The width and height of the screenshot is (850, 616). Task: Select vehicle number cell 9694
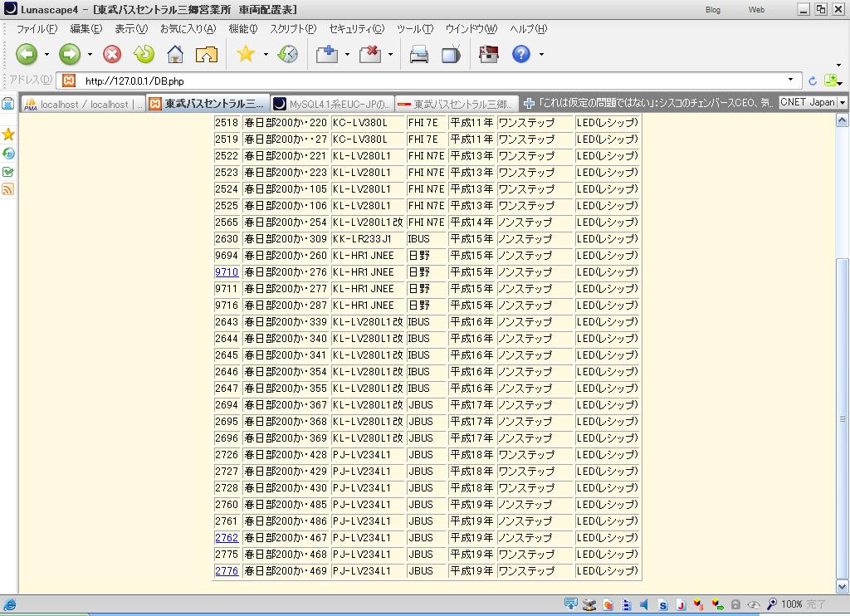point(227,256)
